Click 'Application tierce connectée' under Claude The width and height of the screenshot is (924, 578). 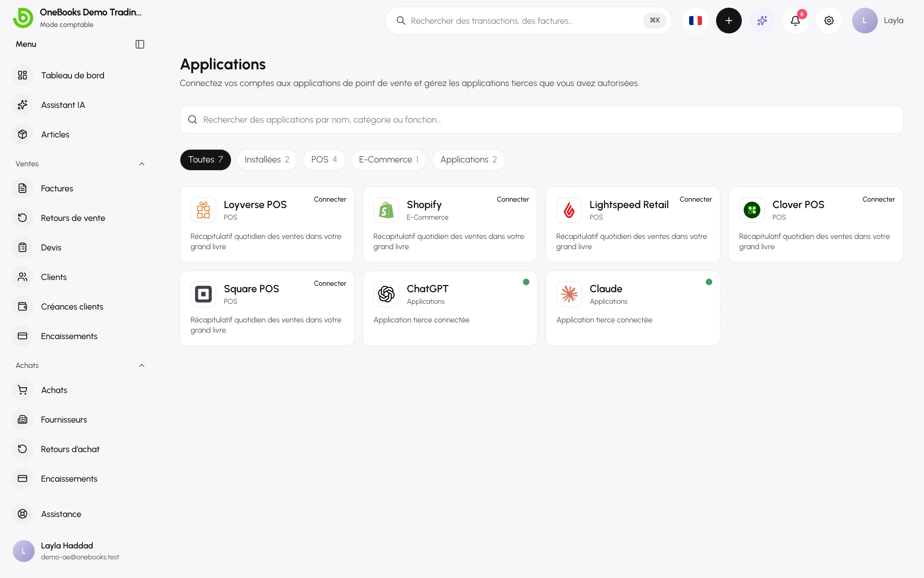pos(604,320)
